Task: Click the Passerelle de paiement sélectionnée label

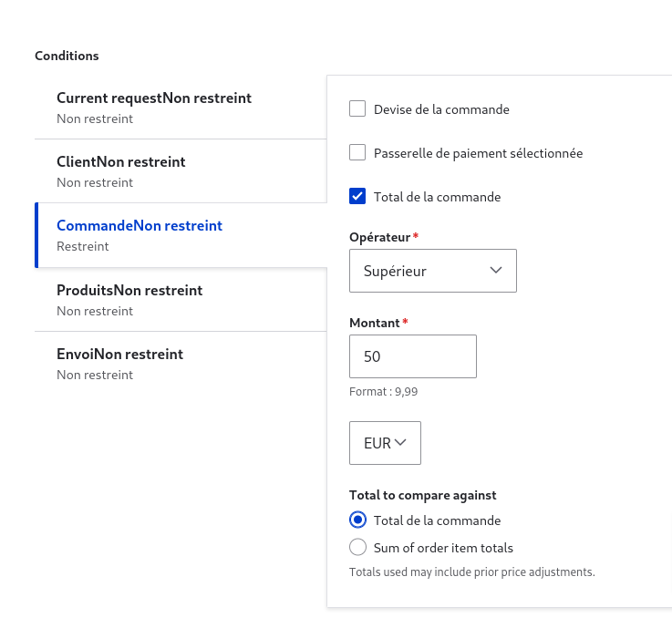Action: (478, 153)
